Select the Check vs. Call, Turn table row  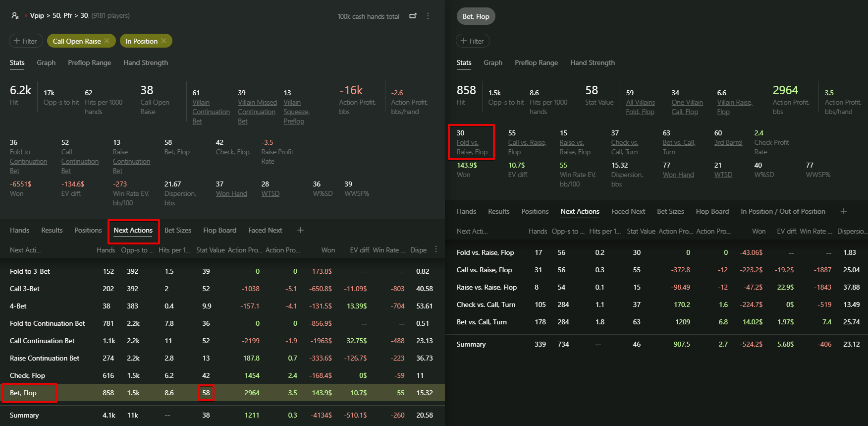pyautogui.click(x=657, y=304)
